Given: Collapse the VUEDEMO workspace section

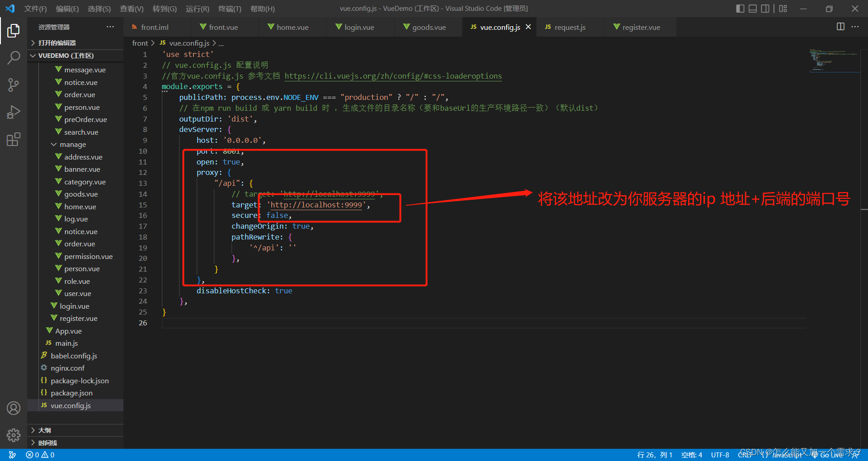Looking at the screenshot, I should (75, 56).
